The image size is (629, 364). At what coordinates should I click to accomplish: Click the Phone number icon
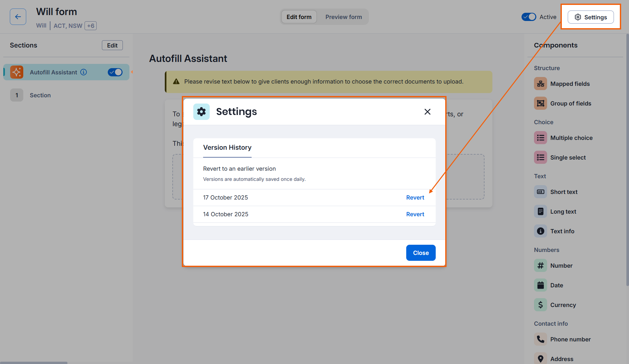[x=541, y=339]
